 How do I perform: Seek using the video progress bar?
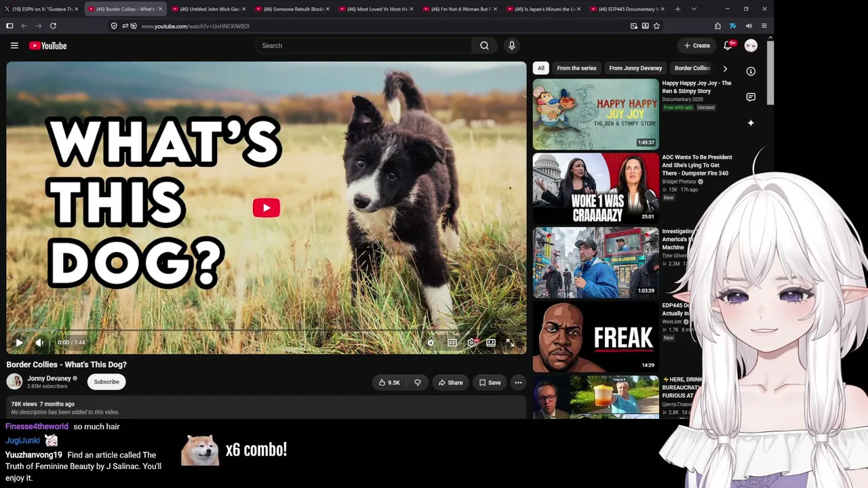pos(267,330)
